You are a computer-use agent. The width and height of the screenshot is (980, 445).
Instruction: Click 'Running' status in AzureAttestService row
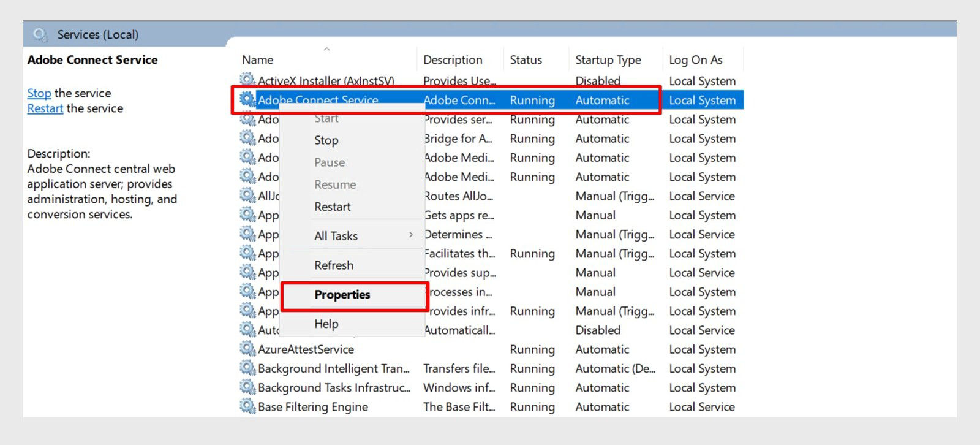click(x=532, y=349)
